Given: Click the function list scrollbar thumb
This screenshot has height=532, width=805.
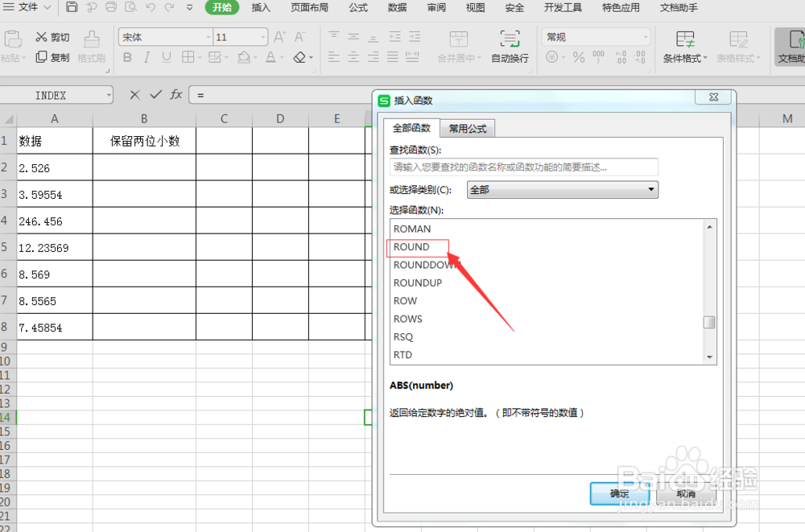Looking at the screenshot, I should (x=709, y=322).
